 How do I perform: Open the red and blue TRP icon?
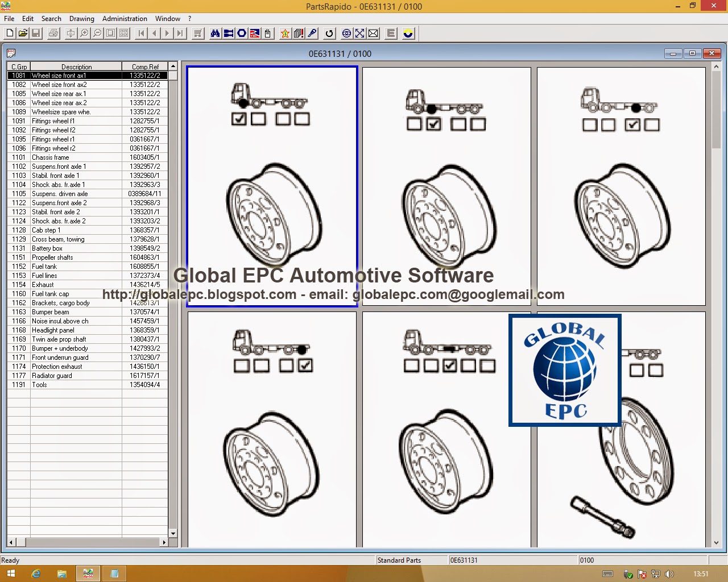tap(255, 34)
